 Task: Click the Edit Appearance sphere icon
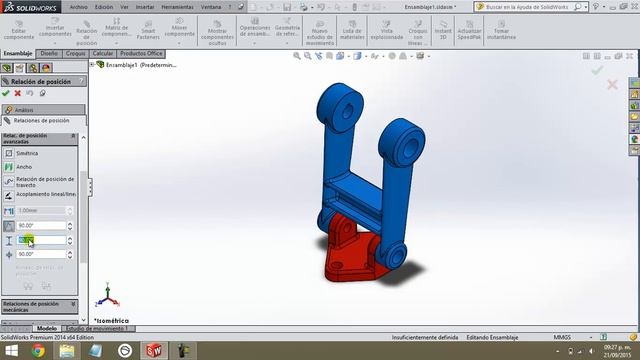pyautogui.click(x=392, y=56)
